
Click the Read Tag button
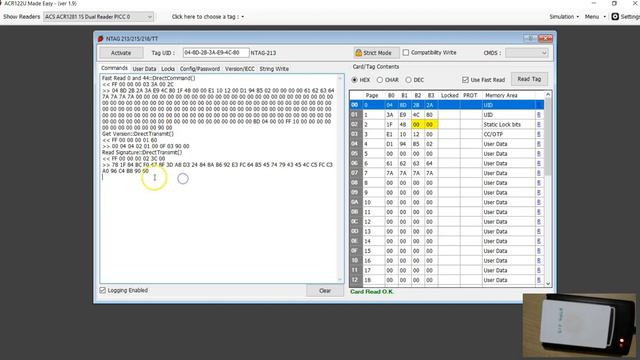pos(529,79)
